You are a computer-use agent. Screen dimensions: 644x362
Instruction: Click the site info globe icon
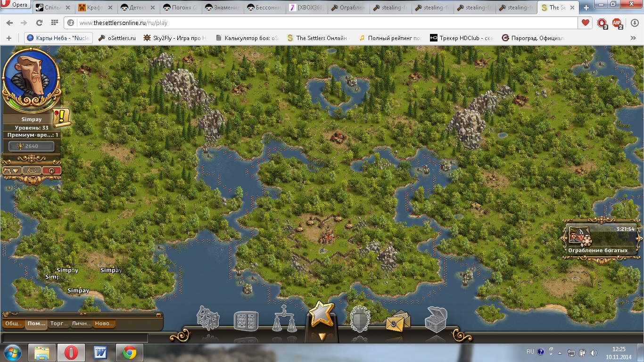71,23
